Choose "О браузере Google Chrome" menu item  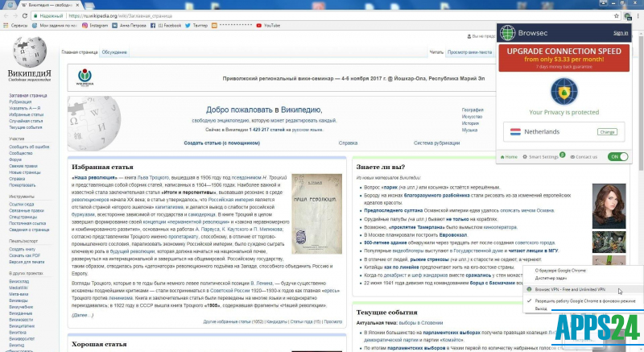[x=568, y=271]
